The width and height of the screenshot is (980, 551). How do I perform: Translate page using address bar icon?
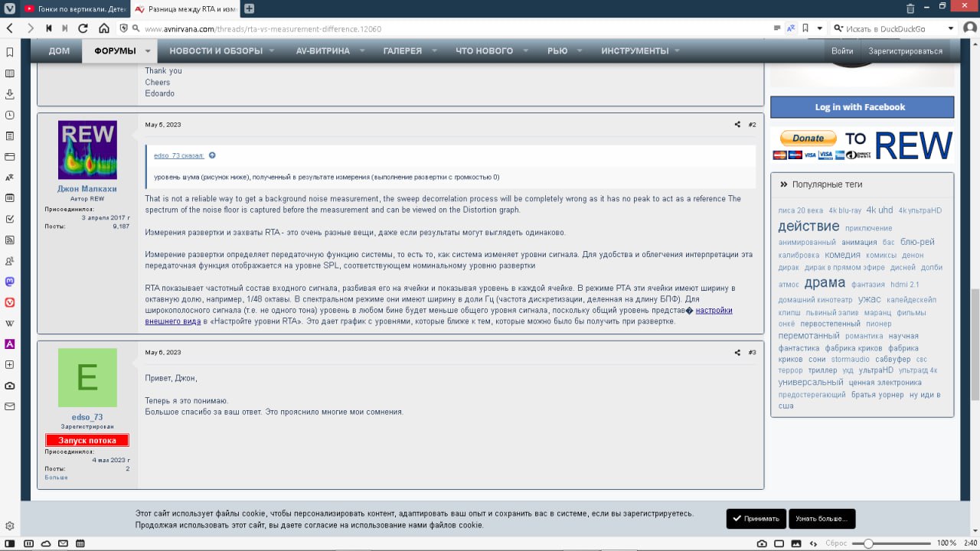point(791,28)
